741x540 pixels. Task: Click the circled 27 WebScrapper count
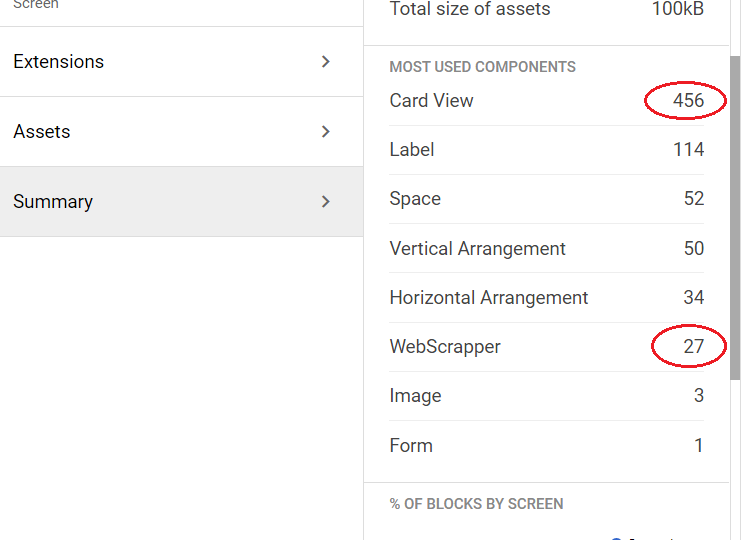[693, 347]
